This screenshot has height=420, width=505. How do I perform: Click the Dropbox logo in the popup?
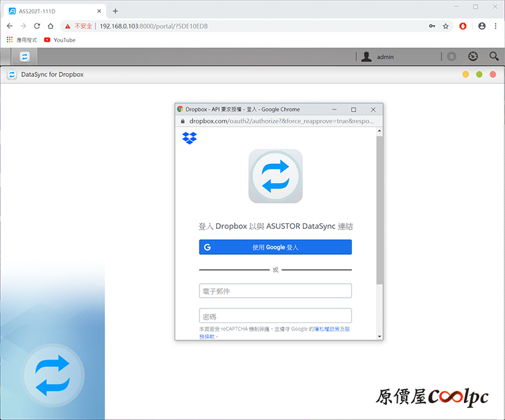pyautogui.click(x=189, y=138)
